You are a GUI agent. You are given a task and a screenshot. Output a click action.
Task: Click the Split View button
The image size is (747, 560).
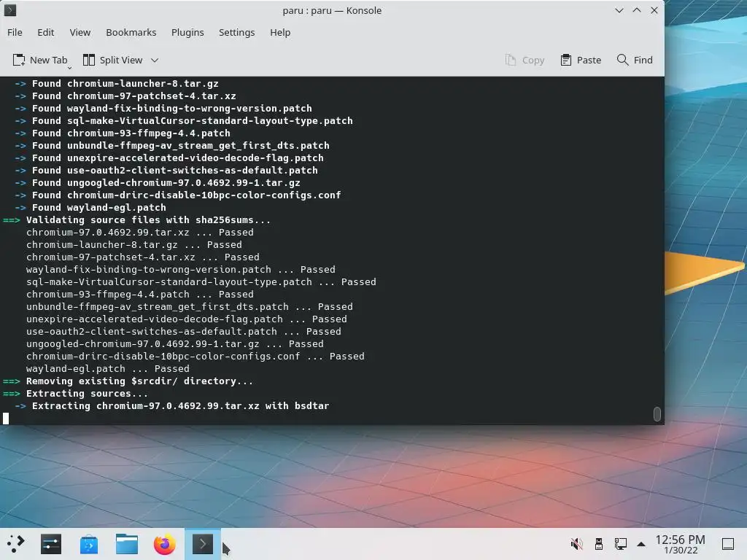click(113, 60)
